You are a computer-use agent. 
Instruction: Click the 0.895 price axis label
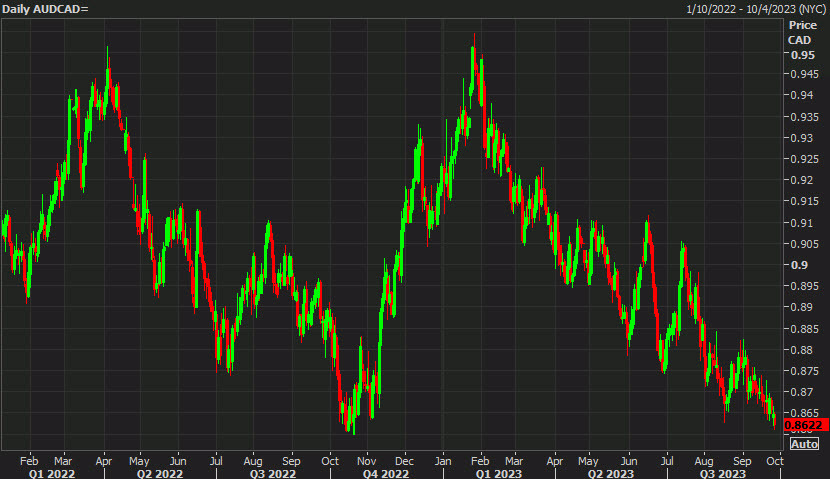point(805,286)
